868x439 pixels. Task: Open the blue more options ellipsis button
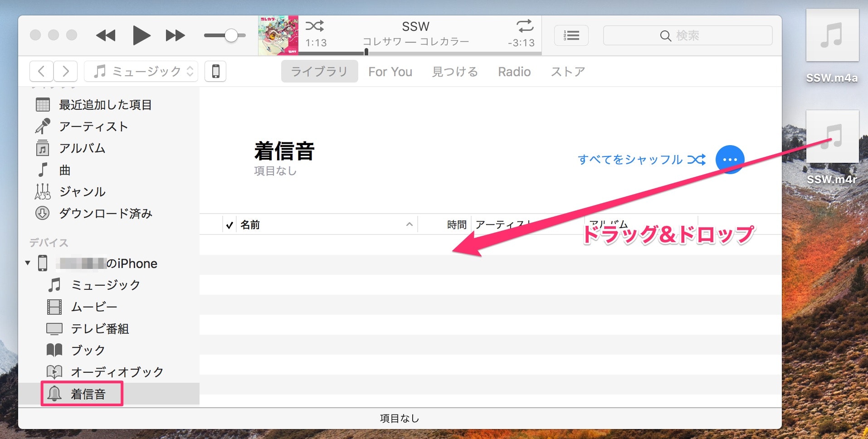tap(730, 160)
